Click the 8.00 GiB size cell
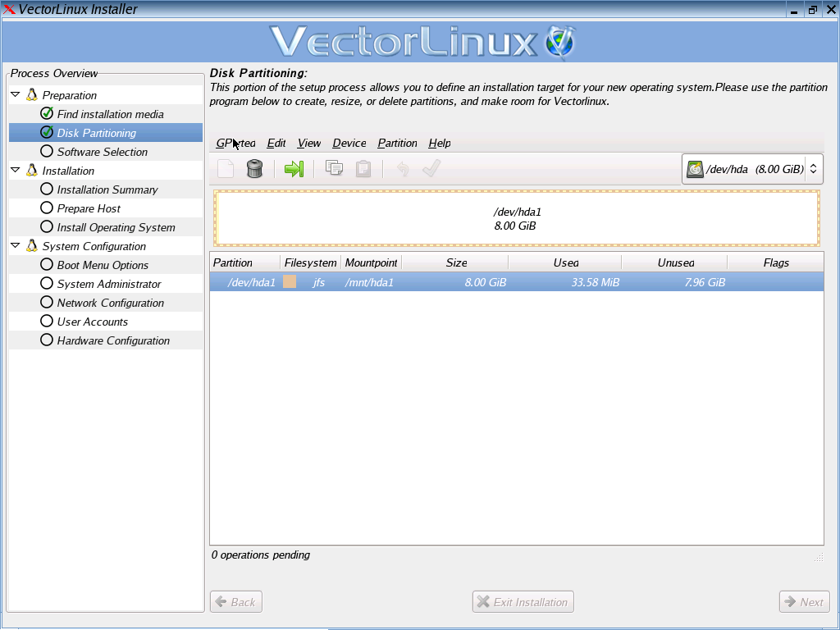The image size is (840, 630). pos(486,282)
